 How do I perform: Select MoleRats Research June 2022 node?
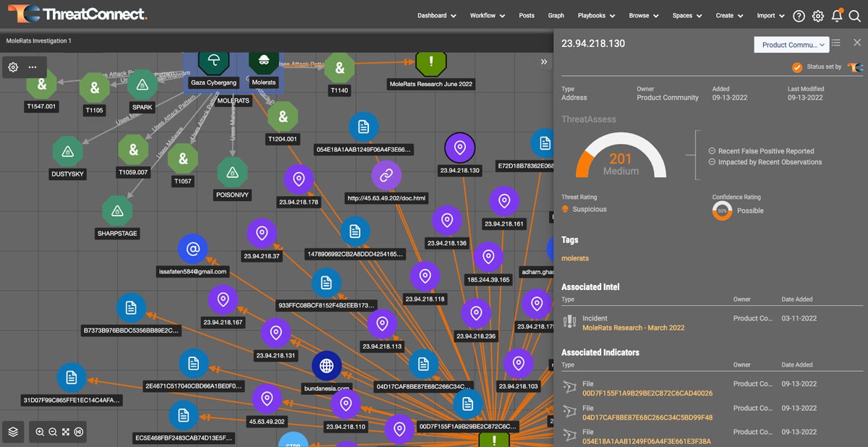click(431, 62)
